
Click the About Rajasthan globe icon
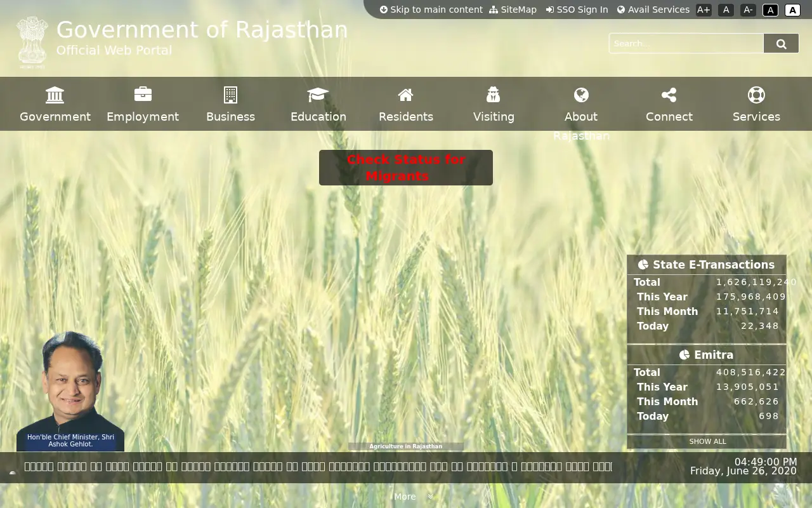coord(581,95)
